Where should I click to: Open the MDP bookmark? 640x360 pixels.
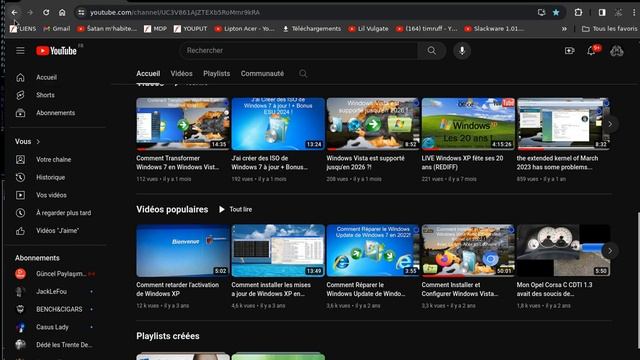[x=156, y=29]
